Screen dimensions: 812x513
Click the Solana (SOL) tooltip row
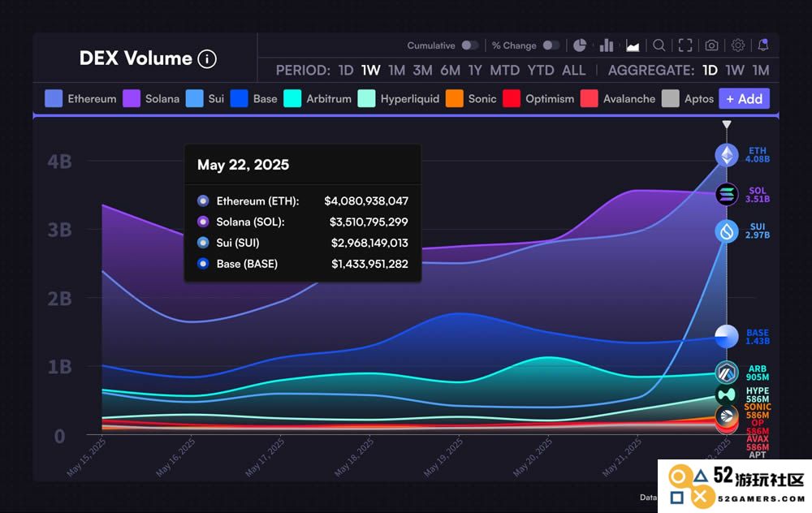pos(302,222)
